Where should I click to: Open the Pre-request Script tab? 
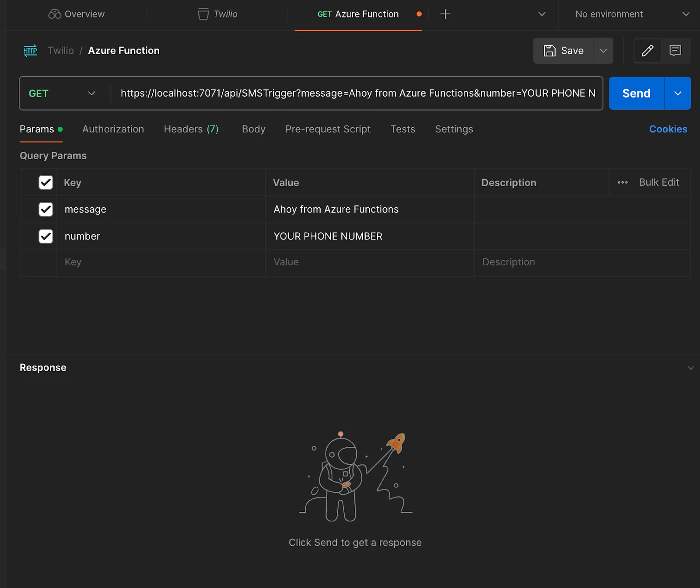[328, 129]
